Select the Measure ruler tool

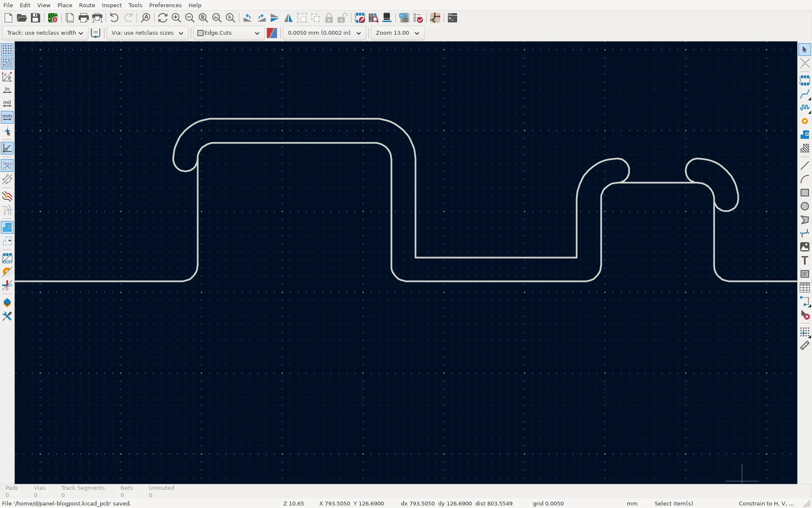(x=805, y=345)
